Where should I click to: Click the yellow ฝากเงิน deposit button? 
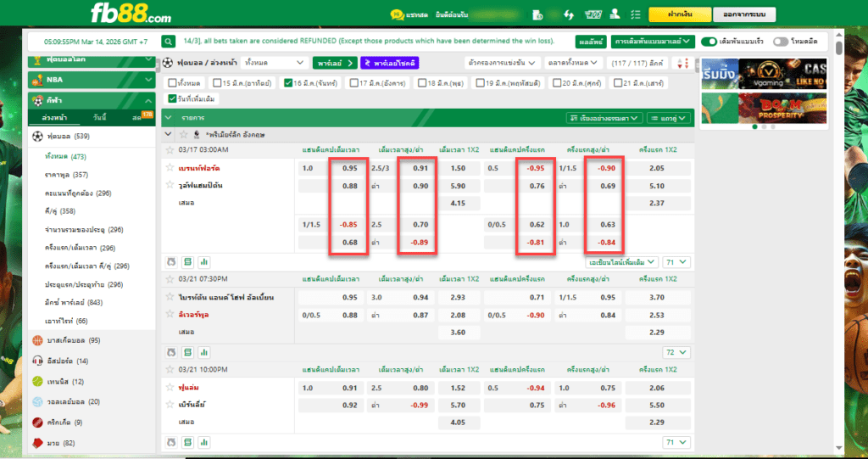pyautogui.click(x=680, y=14)
